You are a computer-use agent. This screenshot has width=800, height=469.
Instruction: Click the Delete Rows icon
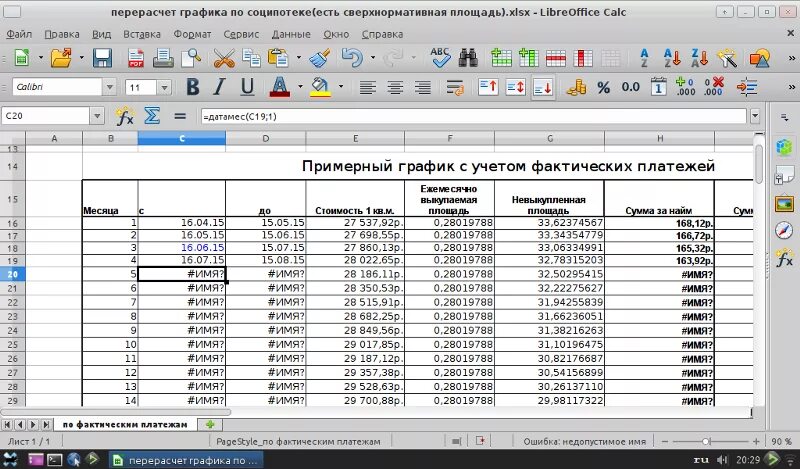click(556, 58)
